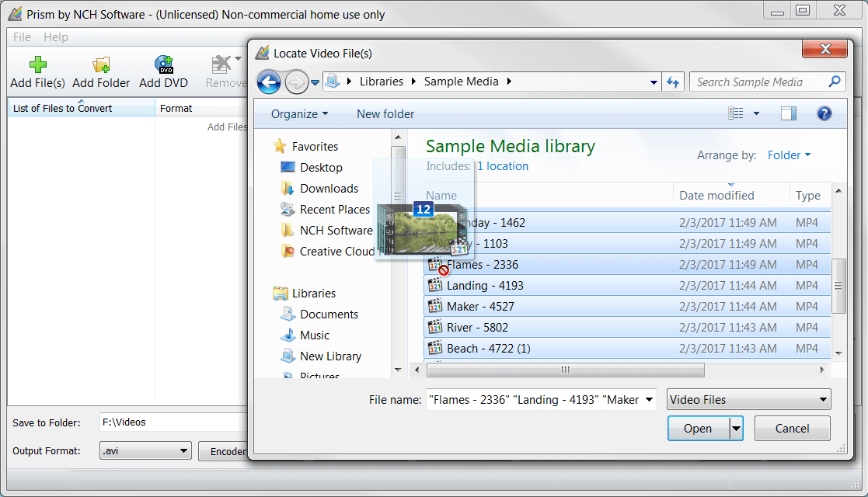Click the refresh arrows beside address bar
Screen dimensions: 868x497
click(673, 82)
